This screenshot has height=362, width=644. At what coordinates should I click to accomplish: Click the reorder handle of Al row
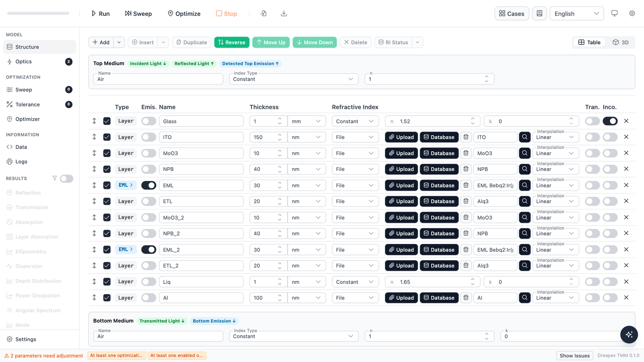tap(94, 298)
